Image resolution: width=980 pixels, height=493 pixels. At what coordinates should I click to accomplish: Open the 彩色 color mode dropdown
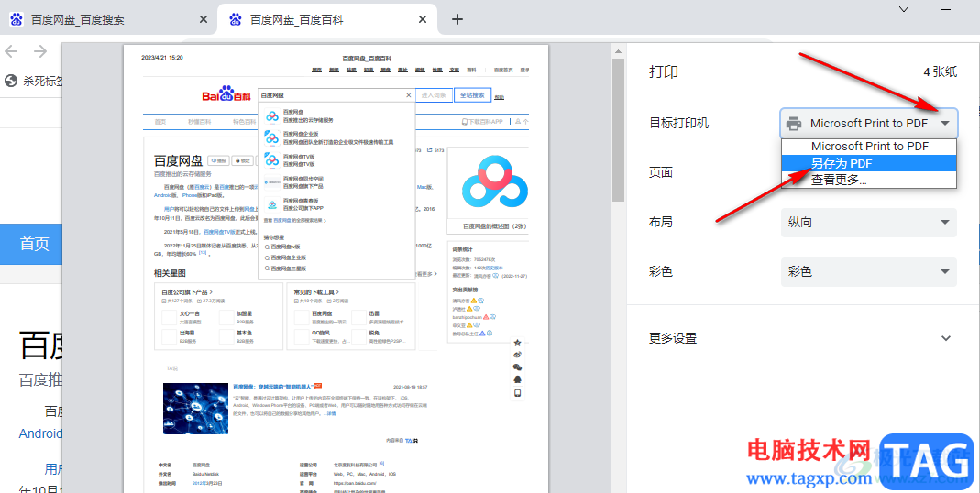[869, 272]
